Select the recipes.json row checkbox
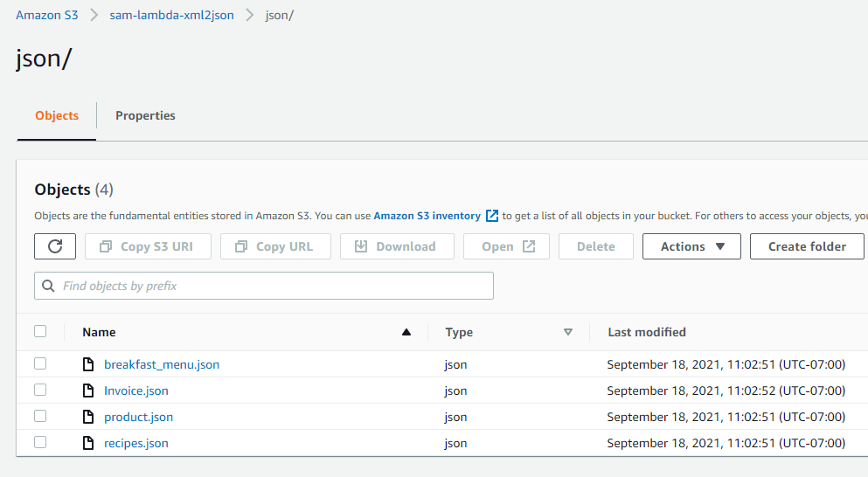Screen dimensions: 868x477 point(40,443)
